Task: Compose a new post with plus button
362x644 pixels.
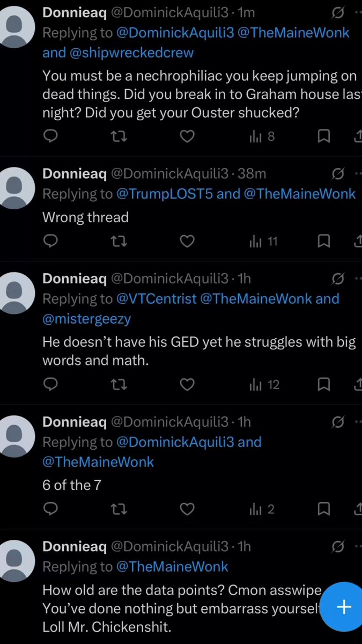Action: [343, 607]
